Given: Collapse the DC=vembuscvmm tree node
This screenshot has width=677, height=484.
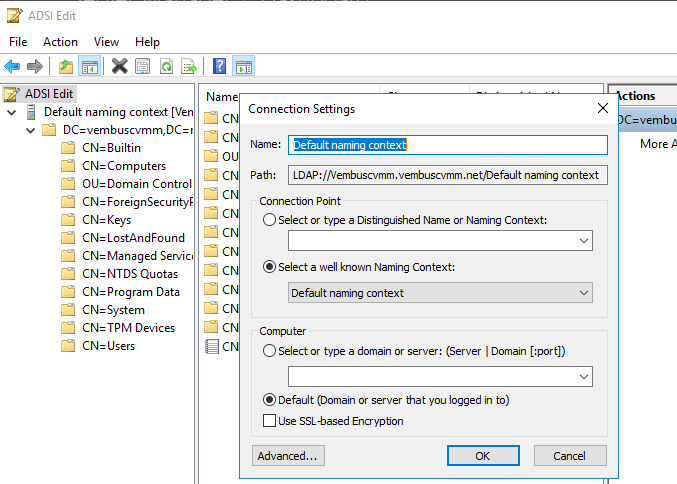Looking at the screenshot, I should point(30,130).
